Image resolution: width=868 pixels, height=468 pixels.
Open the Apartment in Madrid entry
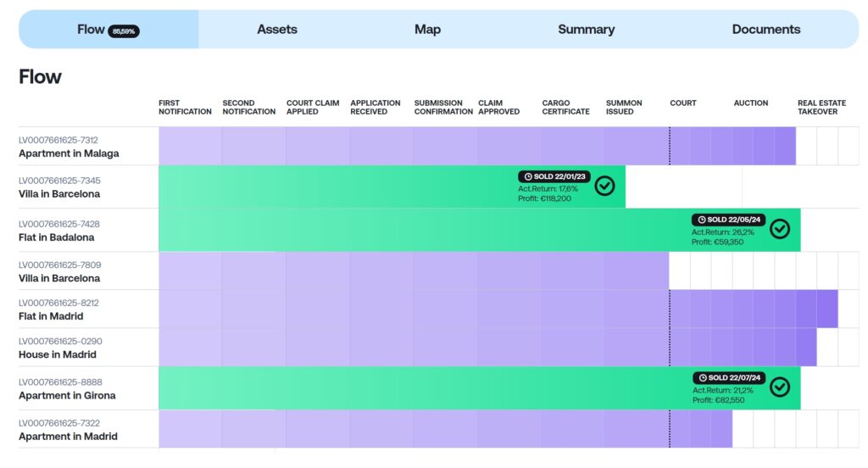(68, 437)
